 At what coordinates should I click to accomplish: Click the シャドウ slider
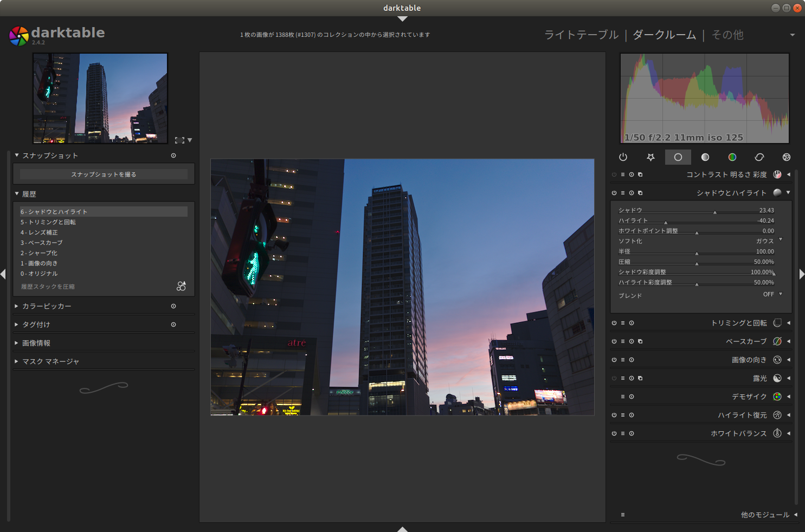click(697, 211)
